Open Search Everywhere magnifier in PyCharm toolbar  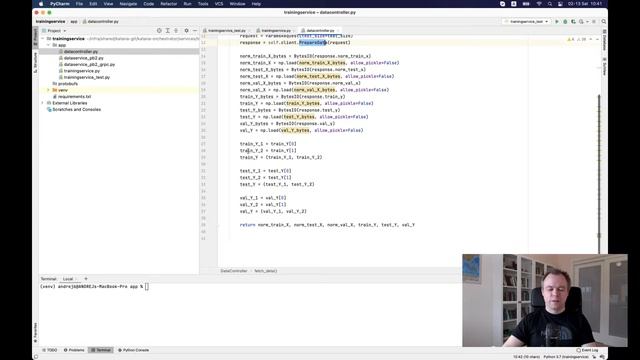coord(604,22)
